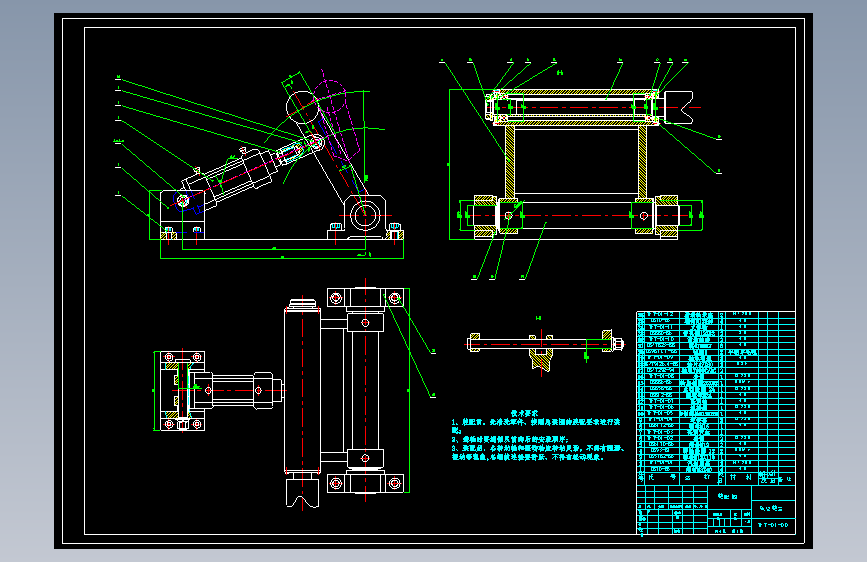Click the 技术要求 heading above the notes
Image resolution: width=867 pixels, height=562 pixels.
[x=525, y=413]
